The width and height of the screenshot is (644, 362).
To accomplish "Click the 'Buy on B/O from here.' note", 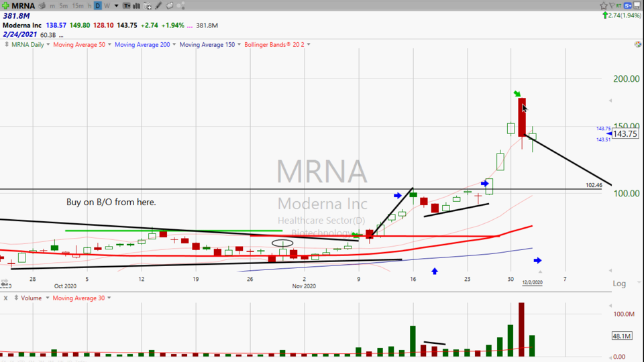I will [111, 202].
